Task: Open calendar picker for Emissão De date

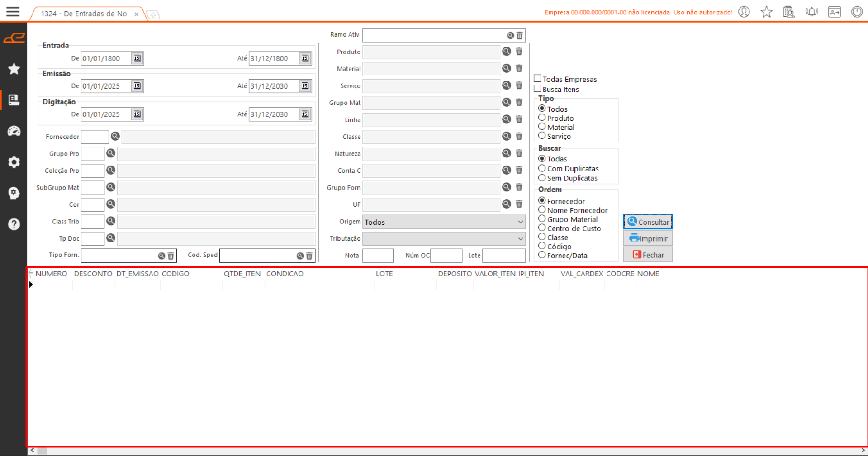Action: [137, 86]
